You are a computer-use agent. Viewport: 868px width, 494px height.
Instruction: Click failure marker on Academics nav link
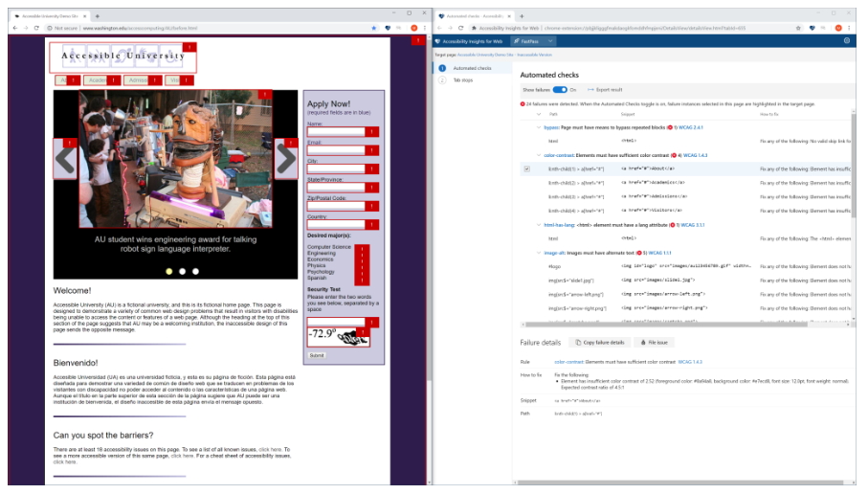(x=114, y=80)
